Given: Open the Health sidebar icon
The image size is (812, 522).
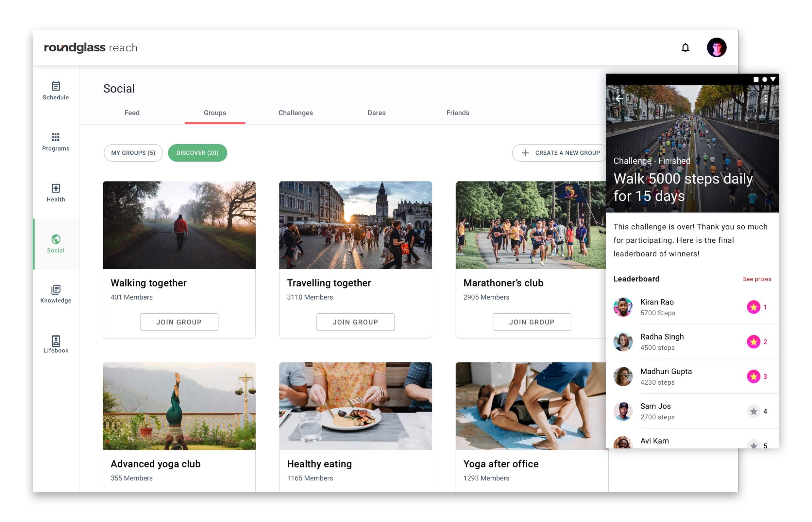Looking at the screenshot, I should click(x=56, y=188).
